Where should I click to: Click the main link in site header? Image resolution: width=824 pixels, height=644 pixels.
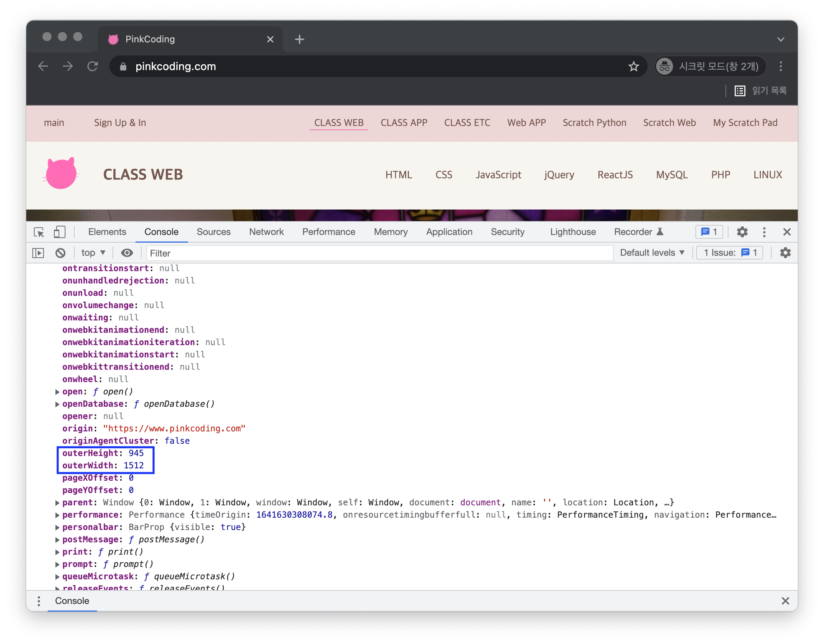click(x=54, y=123)
